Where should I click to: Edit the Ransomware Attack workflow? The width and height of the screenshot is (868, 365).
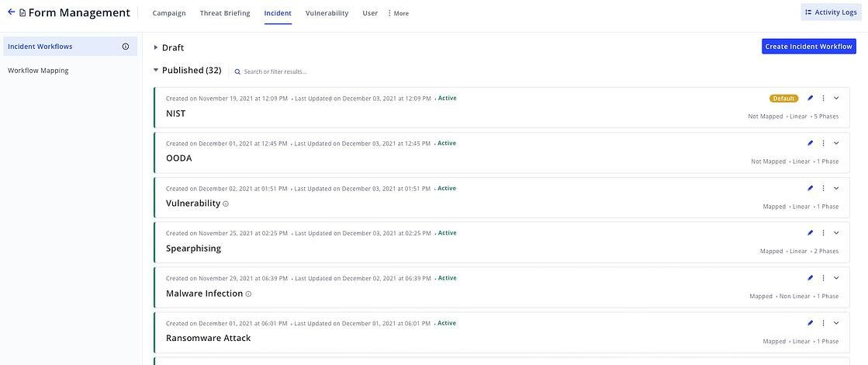810,323
